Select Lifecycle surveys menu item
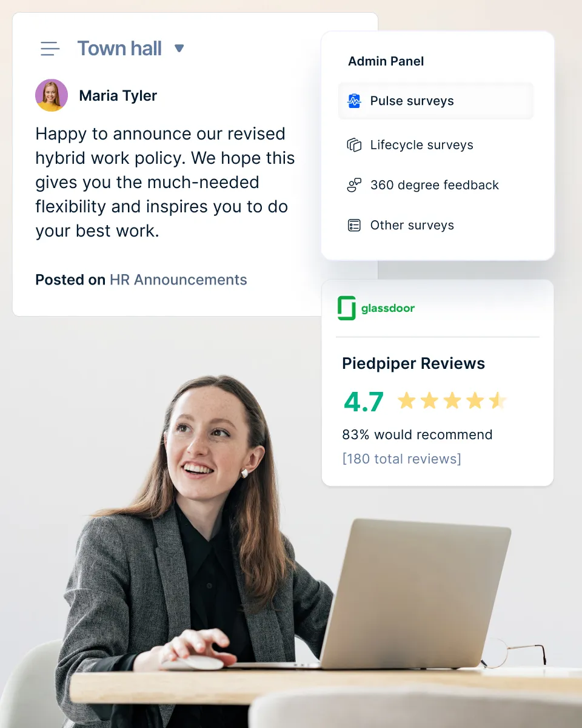This screenshot has width=582, height=728. pyautogui.click(x=436, y=145)
